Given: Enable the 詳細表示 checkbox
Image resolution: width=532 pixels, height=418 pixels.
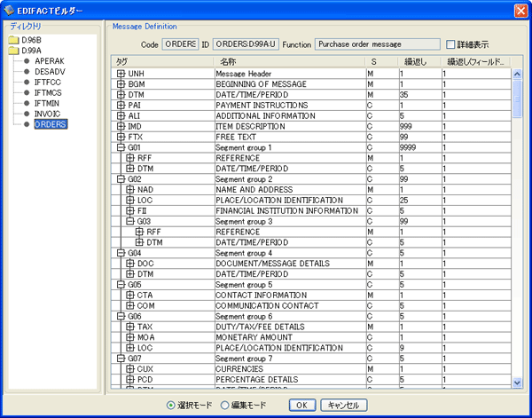Looking at the screenshot, I should click(451, 44).
